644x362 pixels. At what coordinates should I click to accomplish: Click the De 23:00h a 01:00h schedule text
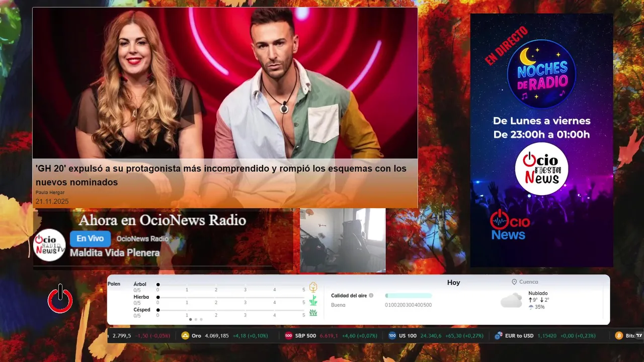[541, 135]
